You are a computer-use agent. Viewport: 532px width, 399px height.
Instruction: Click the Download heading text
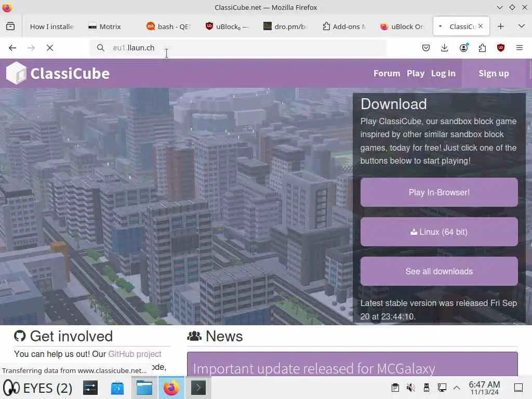[394, 104]
